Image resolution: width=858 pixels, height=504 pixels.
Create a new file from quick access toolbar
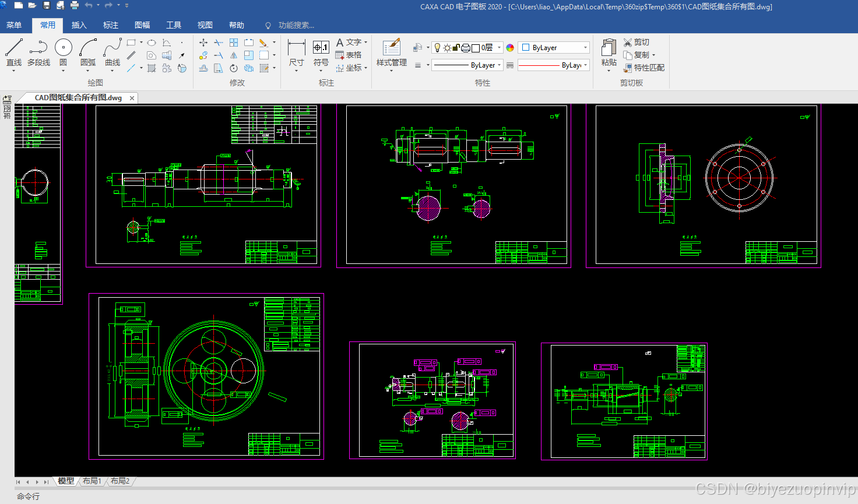pos(19,5)
